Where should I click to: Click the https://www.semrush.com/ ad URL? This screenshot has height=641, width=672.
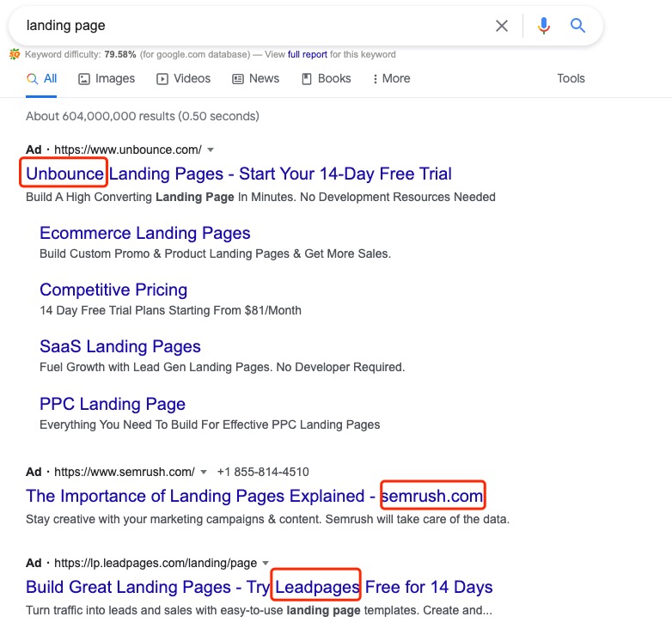coord(125,472)
